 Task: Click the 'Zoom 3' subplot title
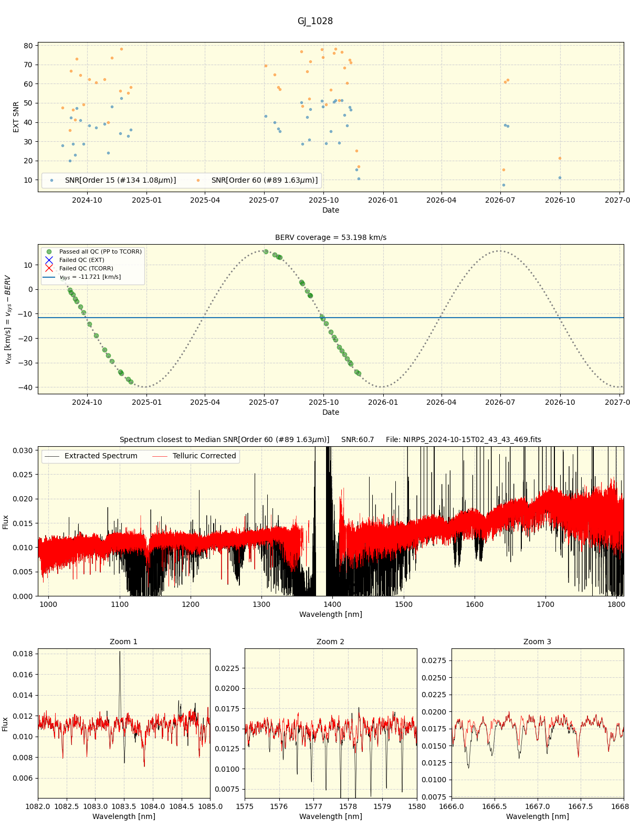[538, 642]
